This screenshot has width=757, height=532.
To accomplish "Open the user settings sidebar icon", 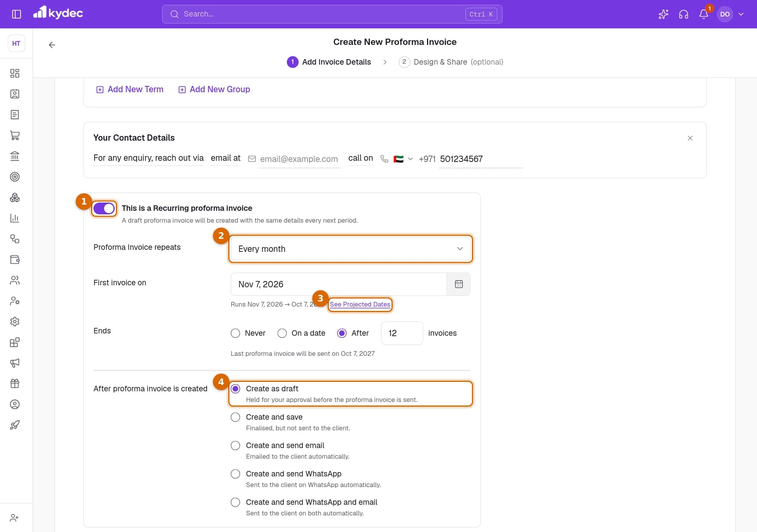I will click(15, 301).
